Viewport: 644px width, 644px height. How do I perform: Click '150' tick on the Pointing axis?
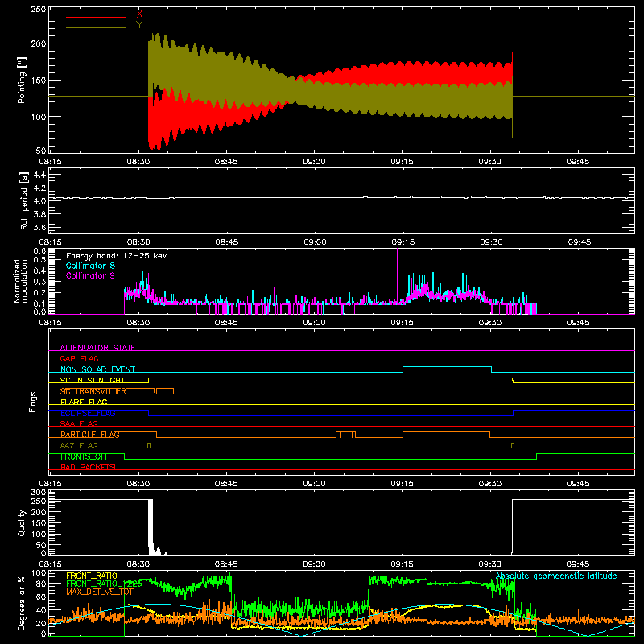39,80
